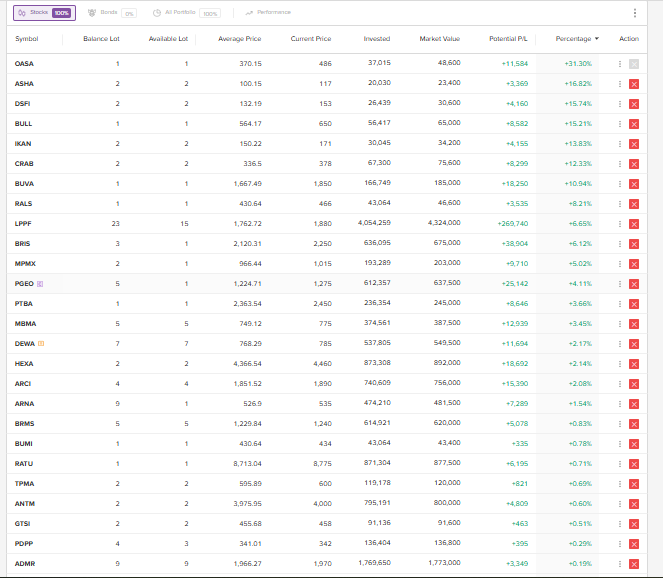Select the BRIS stock symbol
Image resolution: width=663 pixels, height=578 pixels.
click(x=23, y=244)
